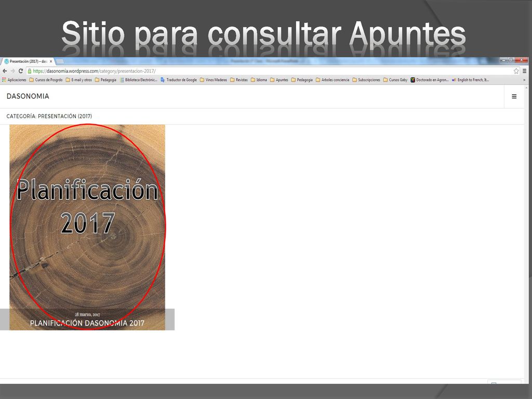Open the Traductor de Google bookmark

tap(179, 79)
